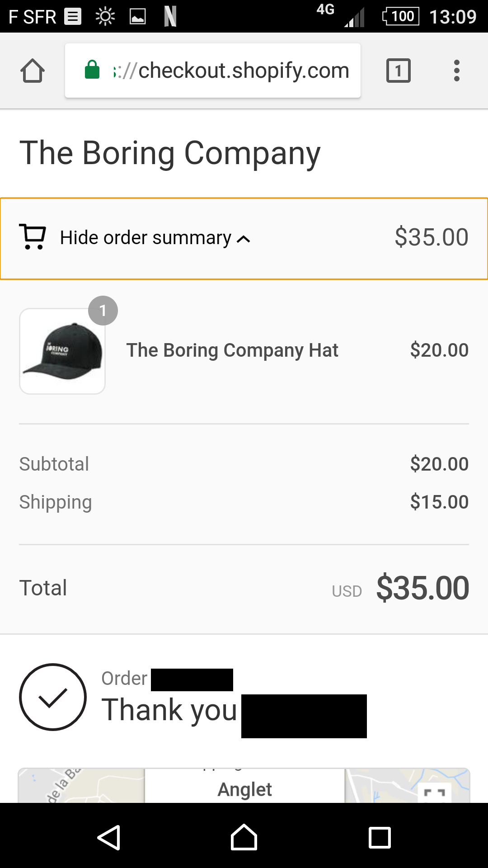
Task: Tap "Hide order summary" label
Action: tap(145, 238)
